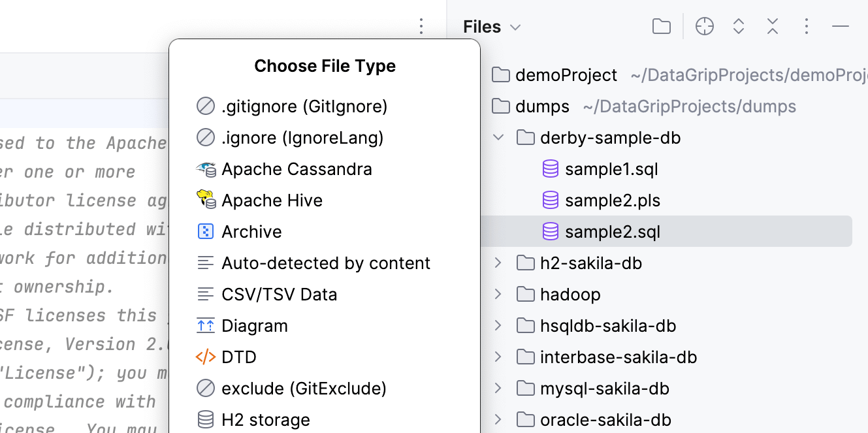The width and height of the screenshot is (868, 433).
Task: Click the H2 storage database icon
Action: (206, 419)
